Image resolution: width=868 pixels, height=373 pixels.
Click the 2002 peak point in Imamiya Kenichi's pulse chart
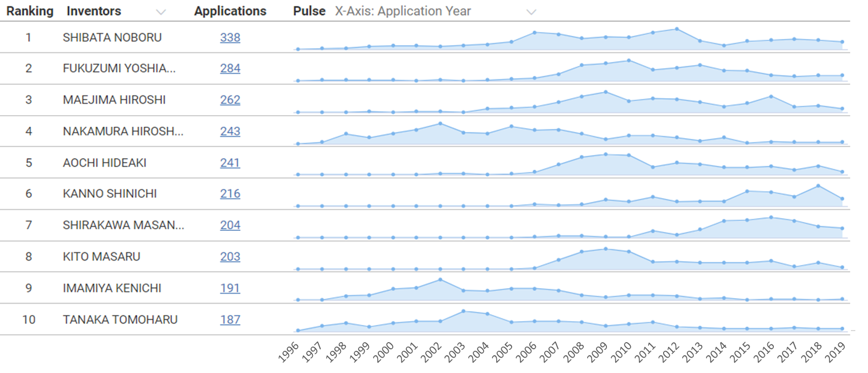tap(440, 280)
